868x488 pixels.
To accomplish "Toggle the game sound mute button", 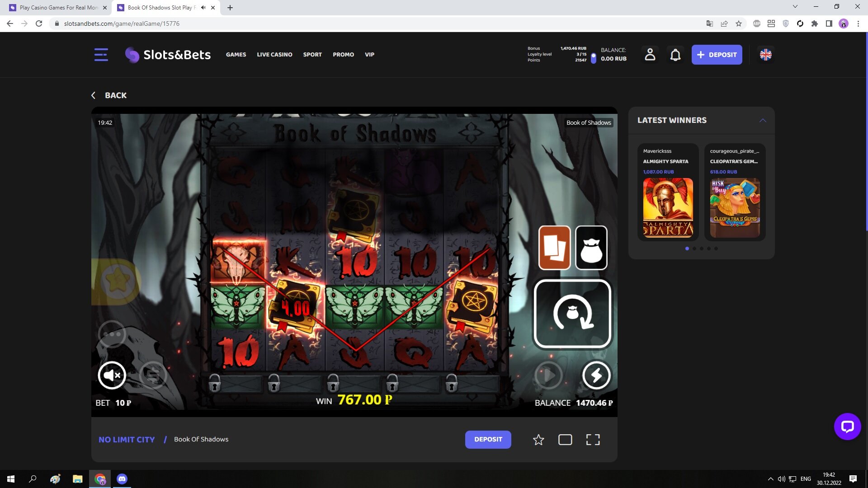I will coord(112,375).
